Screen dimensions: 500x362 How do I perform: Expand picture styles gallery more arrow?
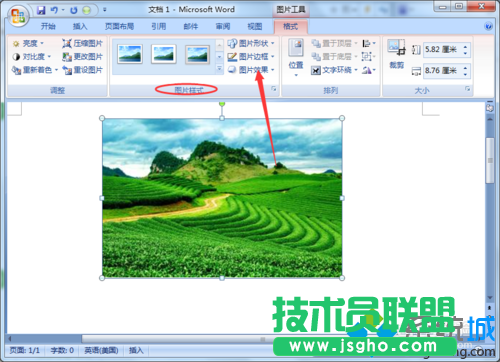point(219,69)
